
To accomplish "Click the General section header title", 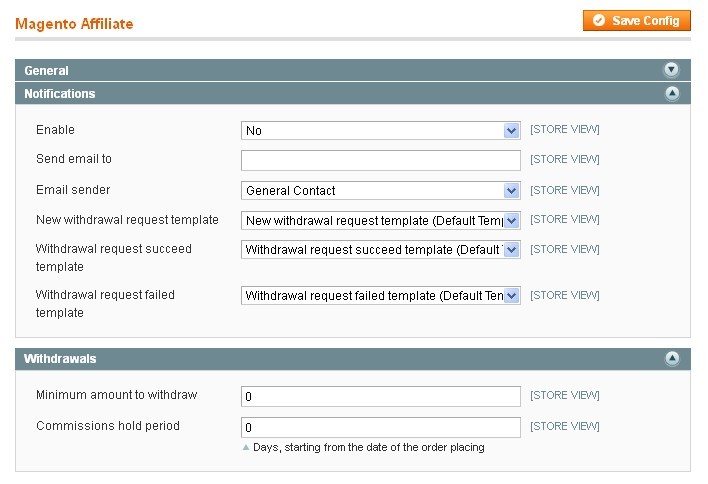I will coord(47,71).
